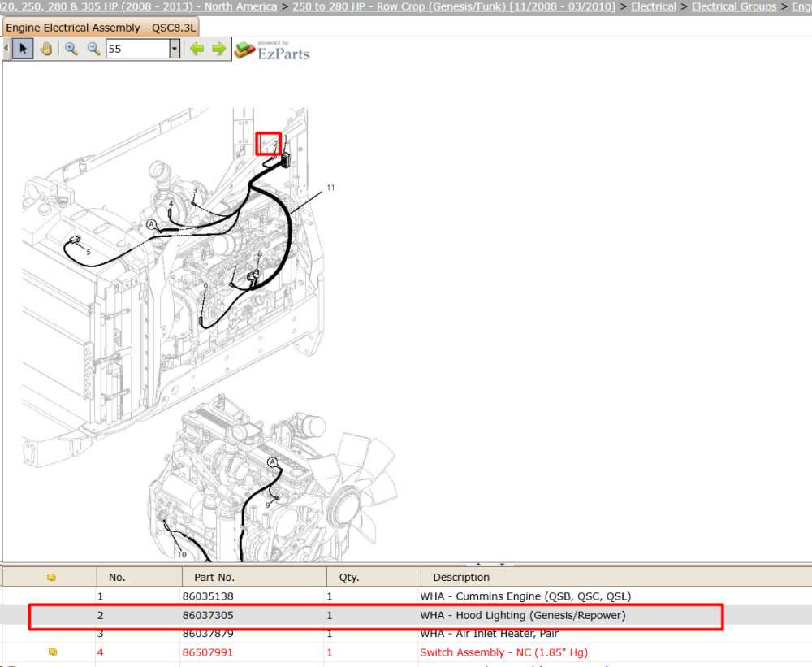Click callout number 3 in the diagram
This screenshot has width=812, height=667.
tap(195, 191)
